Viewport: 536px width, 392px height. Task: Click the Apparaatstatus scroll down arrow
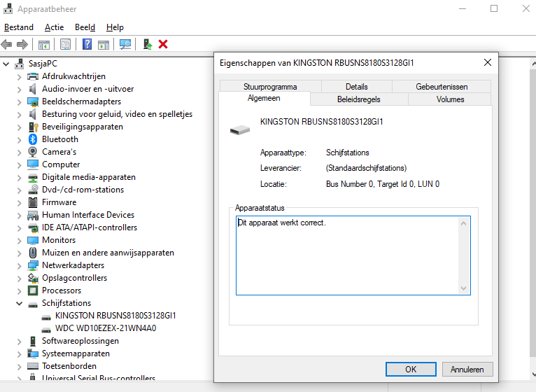tap(463, 288)
